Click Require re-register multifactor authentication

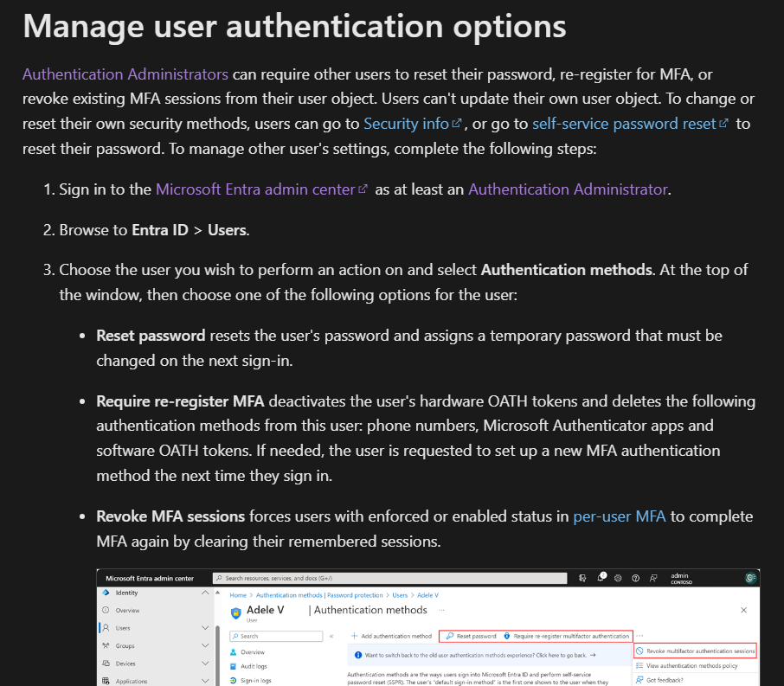coord(566,636)
